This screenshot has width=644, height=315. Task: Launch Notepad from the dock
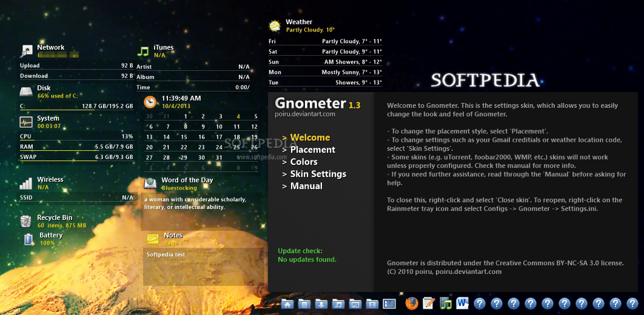[428, 303]
